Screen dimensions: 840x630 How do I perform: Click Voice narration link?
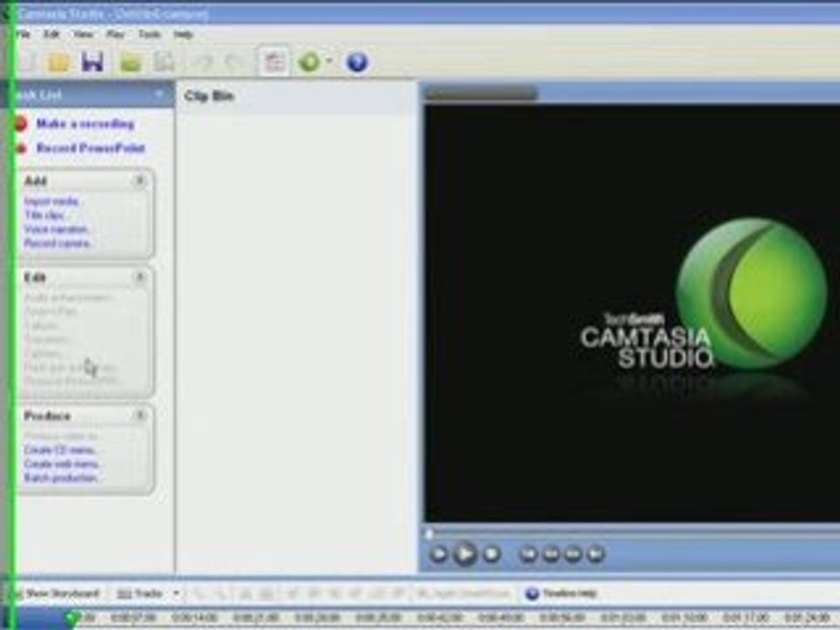point(56,229)
